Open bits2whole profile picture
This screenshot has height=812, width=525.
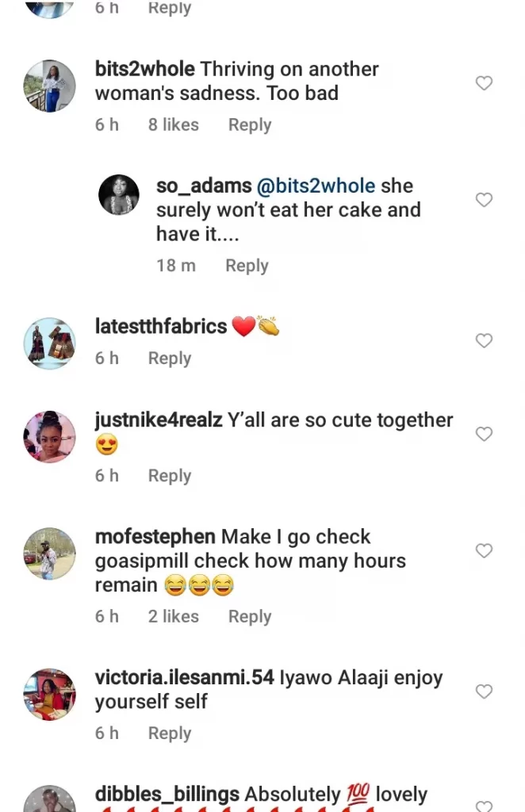50,86
